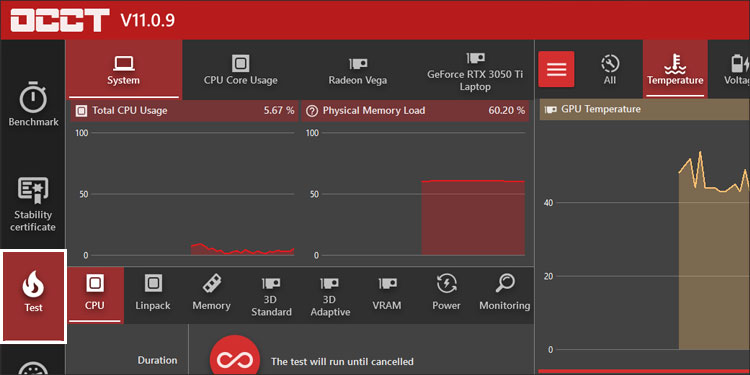Click the Physical Memory Load help icon

click(312, 111)
